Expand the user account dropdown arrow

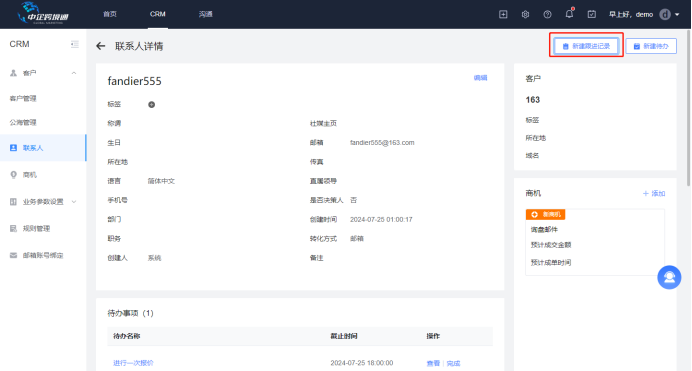677,15
